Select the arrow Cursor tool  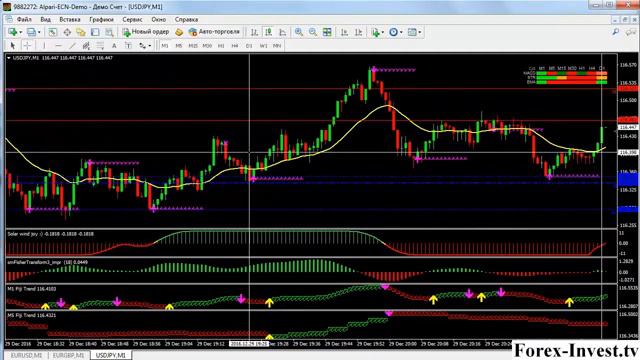(x=13, y=46)
